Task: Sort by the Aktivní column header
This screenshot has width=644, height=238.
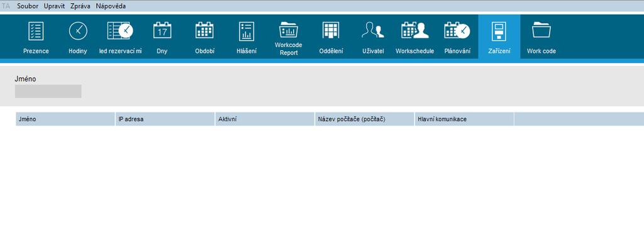Action: tap(265, 119)
